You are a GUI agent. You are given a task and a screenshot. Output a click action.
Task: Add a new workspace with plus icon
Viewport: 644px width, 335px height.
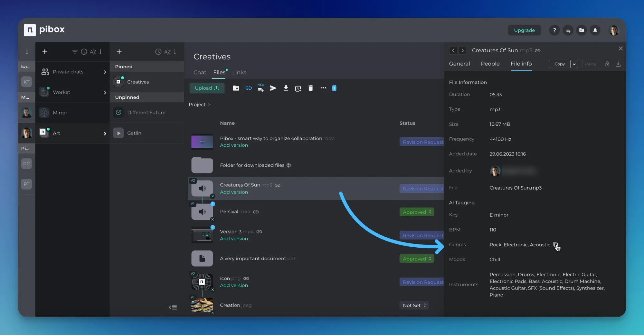click(x=45, y=52)
